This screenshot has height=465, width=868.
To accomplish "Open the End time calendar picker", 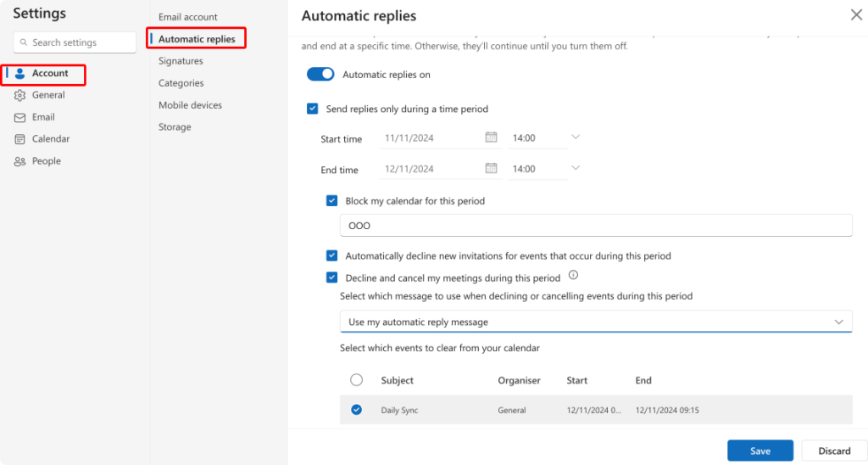I will (491, 169).
